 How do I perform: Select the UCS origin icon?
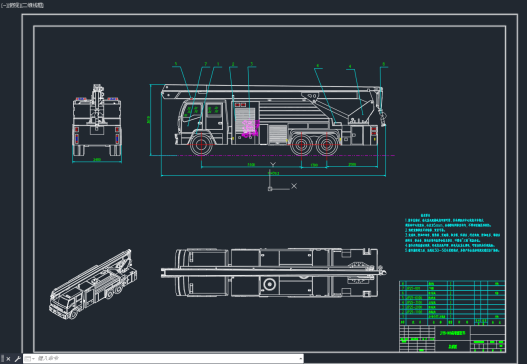pyautogui.click(x=270, y=189)
